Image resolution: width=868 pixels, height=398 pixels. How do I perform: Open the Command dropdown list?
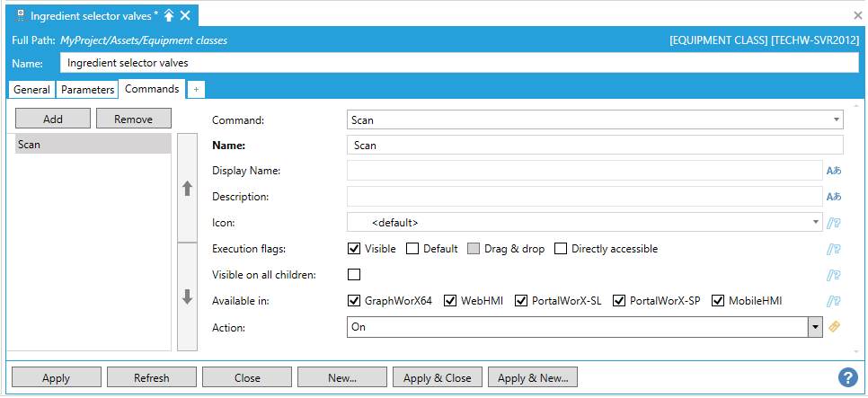click(x=837, y=119)
